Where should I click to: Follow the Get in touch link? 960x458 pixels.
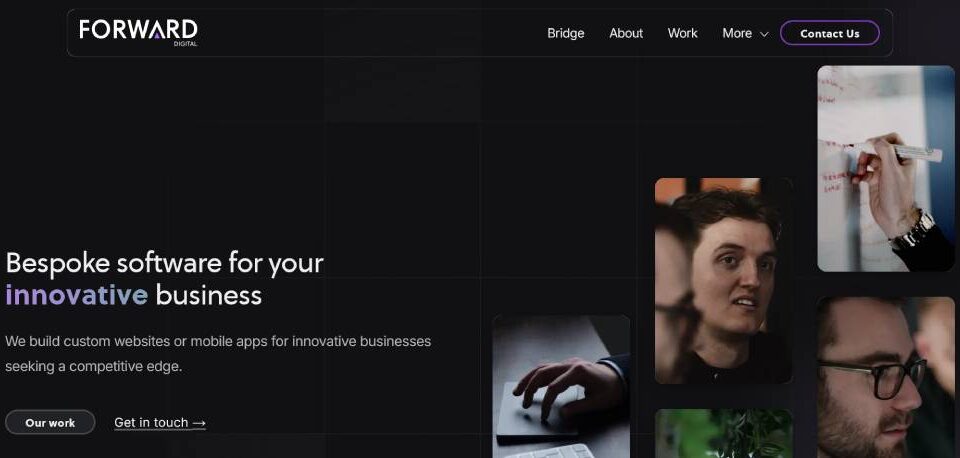[x=160, y=422]
